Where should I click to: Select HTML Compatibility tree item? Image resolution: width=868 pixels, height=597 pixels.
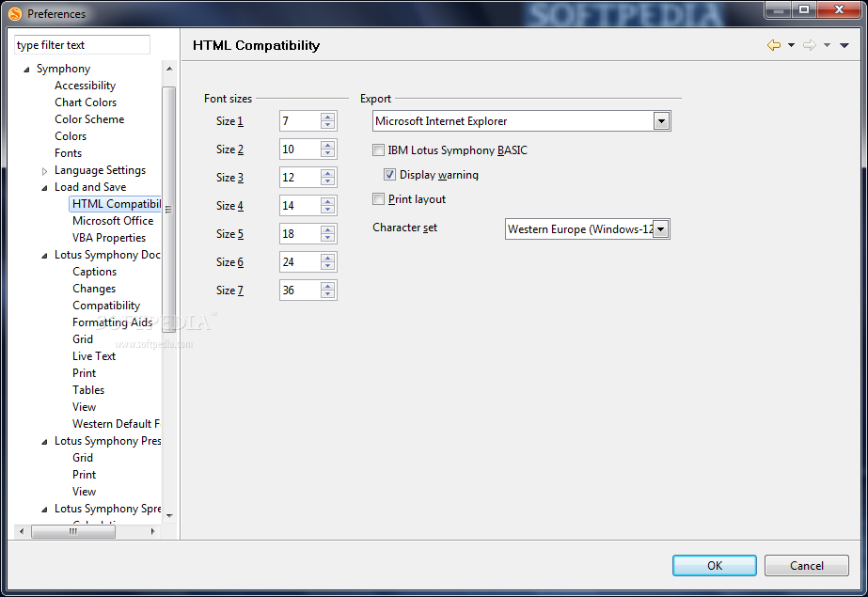click(x=117, y=204)
